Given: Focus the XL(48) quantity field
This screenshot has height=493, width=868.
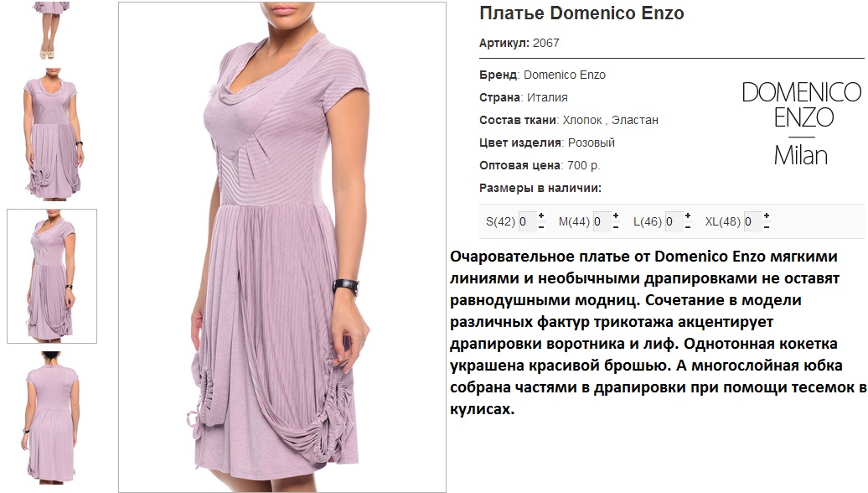Looking at the screenshot, I should point(752,221).
